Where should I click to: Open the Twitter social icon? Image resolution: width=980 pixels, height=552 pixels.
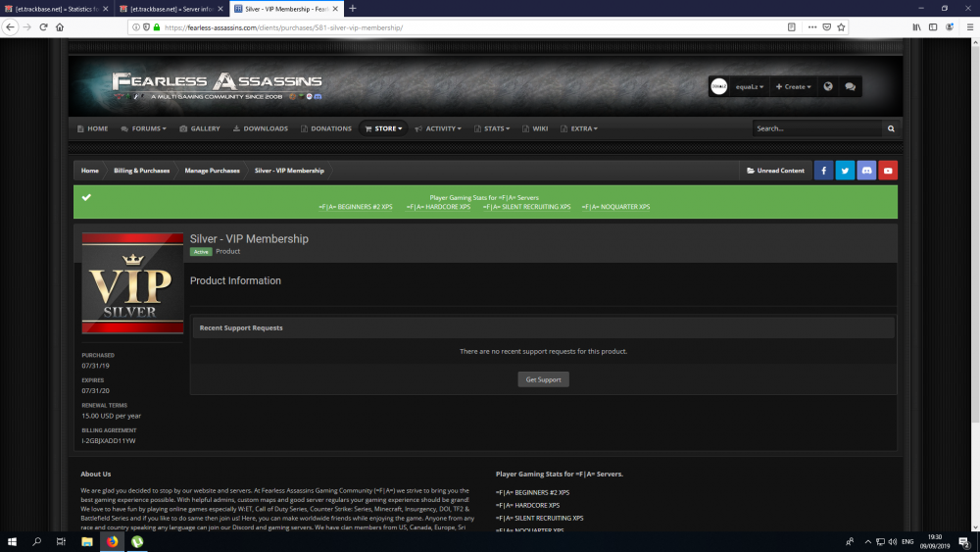click(x=845, y=170)
